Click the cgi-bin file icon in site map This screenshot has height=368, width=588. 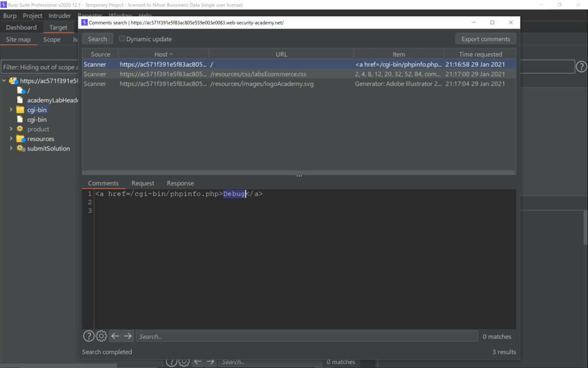[20, 119]
